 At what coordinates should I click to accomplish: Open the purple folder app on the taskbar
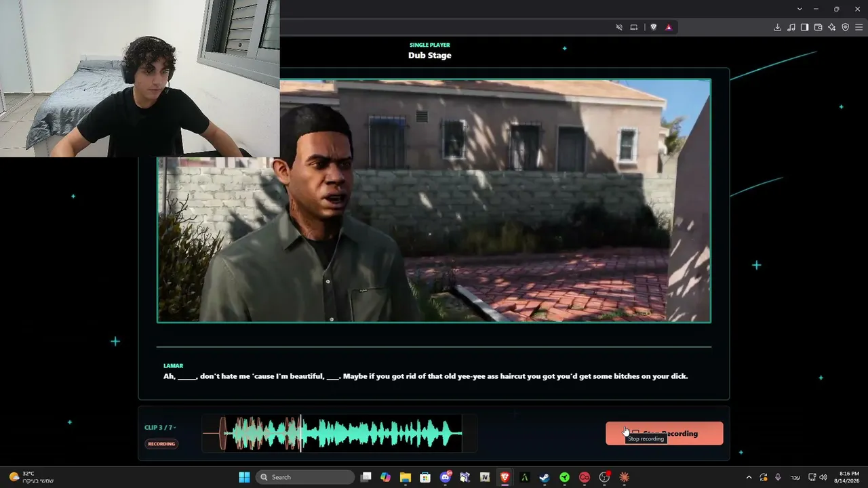click(465, 477)
